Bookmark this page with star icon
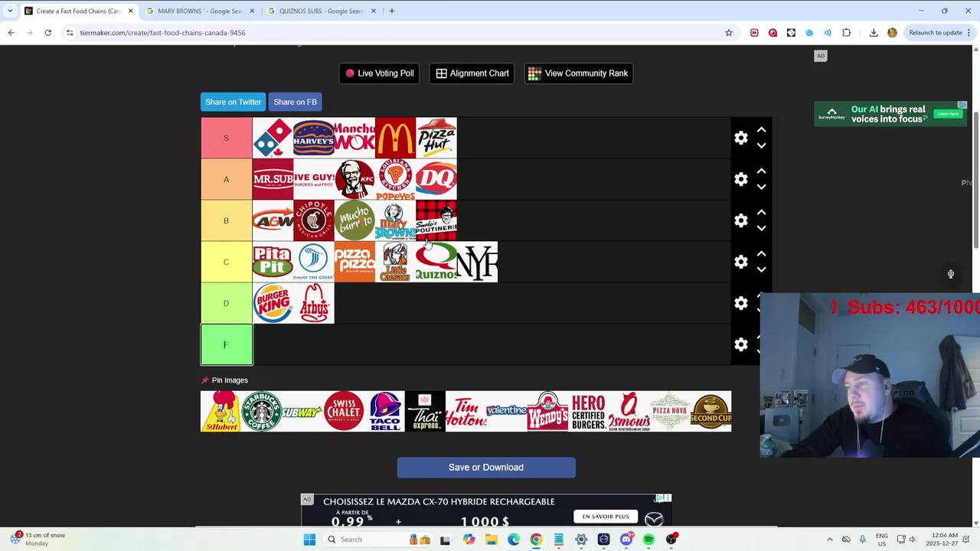This screenshot has height=551, width=980. (728, 33)
